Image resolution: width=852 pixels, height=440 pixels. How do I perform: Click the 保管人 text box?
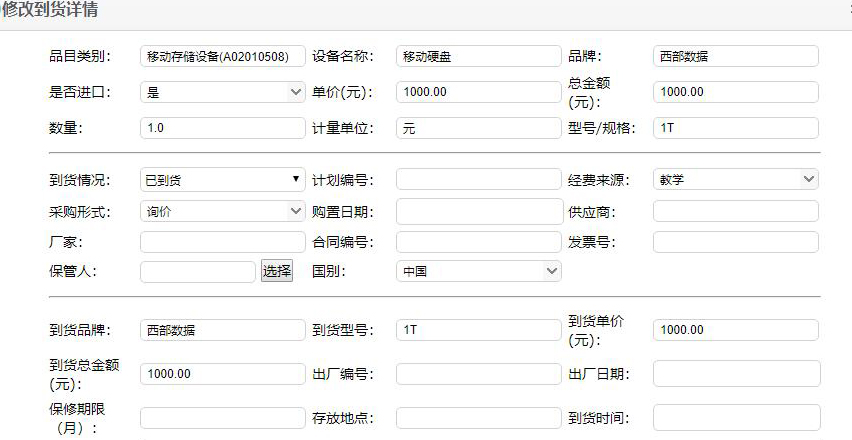(x=198, y=272)
